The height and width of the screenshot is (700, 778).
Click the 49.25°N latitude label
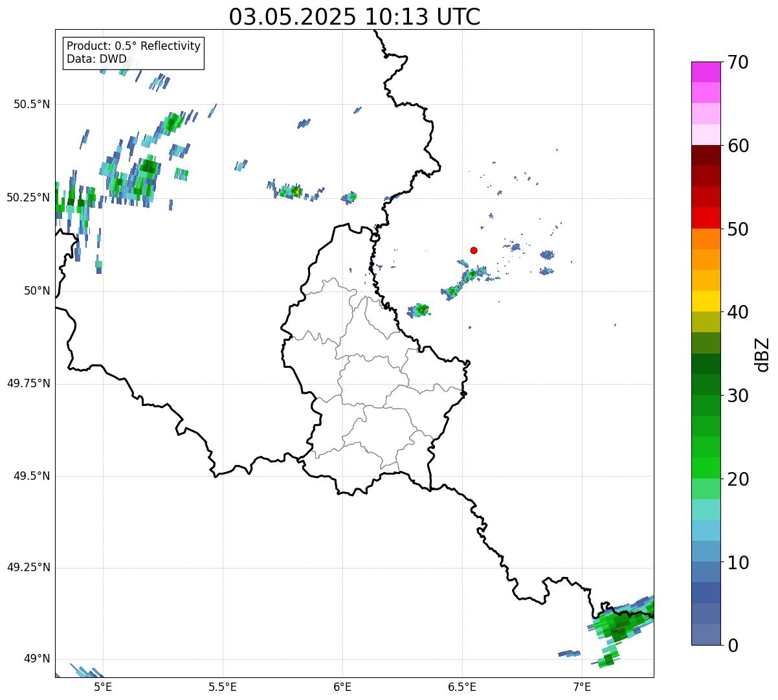click(x=28, y=567)
